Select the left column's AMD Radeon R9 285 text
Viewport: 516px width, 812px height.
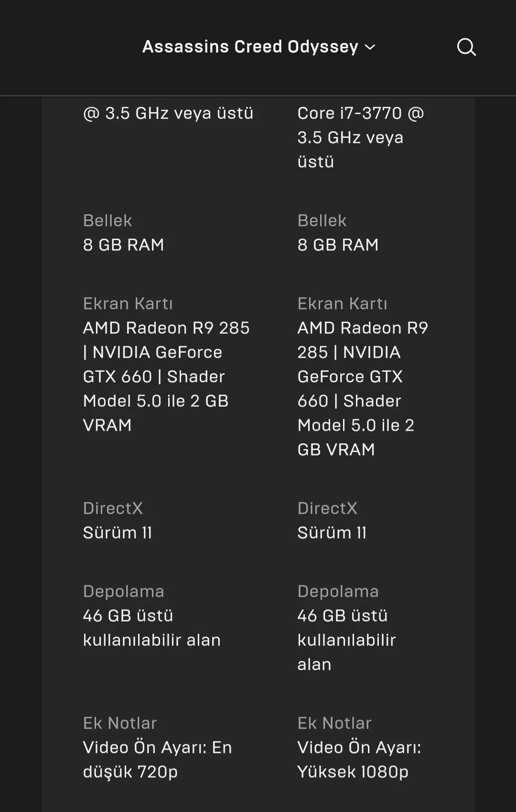coord(166,328)
